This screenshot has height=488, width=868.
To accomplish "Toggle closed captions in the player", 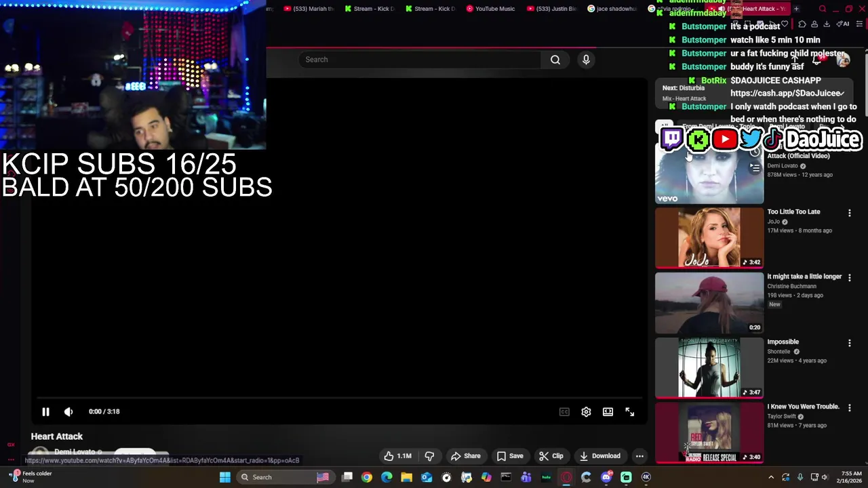I will click(x=564, y=411).
